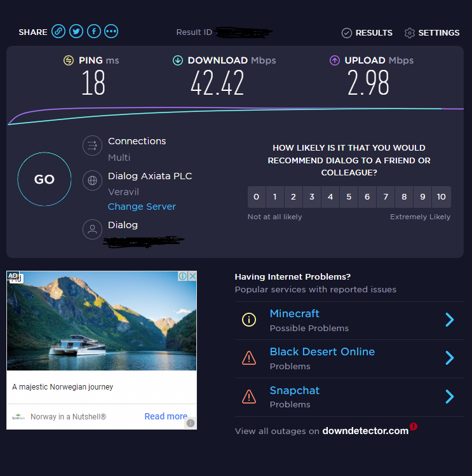
Task: Click the 'Having Internet Problems?' heading
Action: 293,277
